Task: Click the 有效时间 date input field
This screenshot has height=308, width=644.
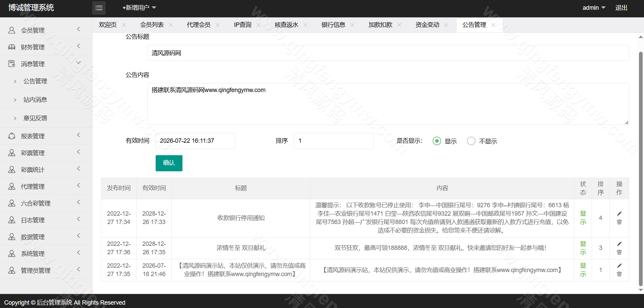Action: pos(195,141)
